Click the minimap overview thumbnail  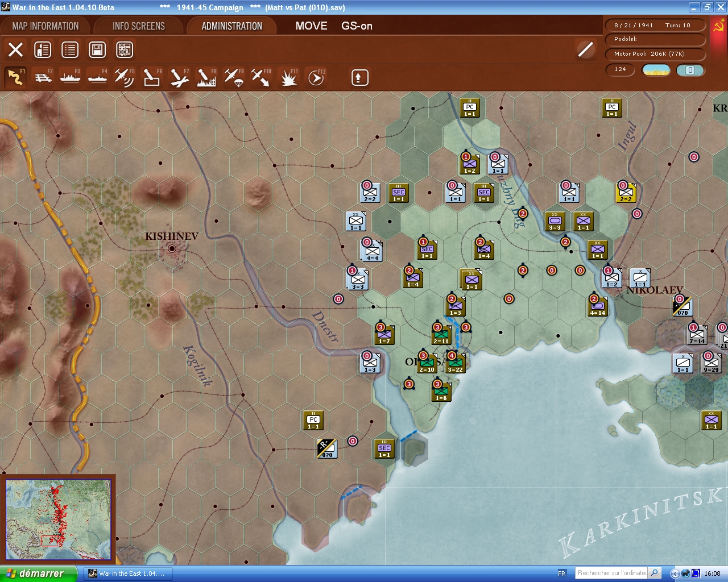click(57, 519)
